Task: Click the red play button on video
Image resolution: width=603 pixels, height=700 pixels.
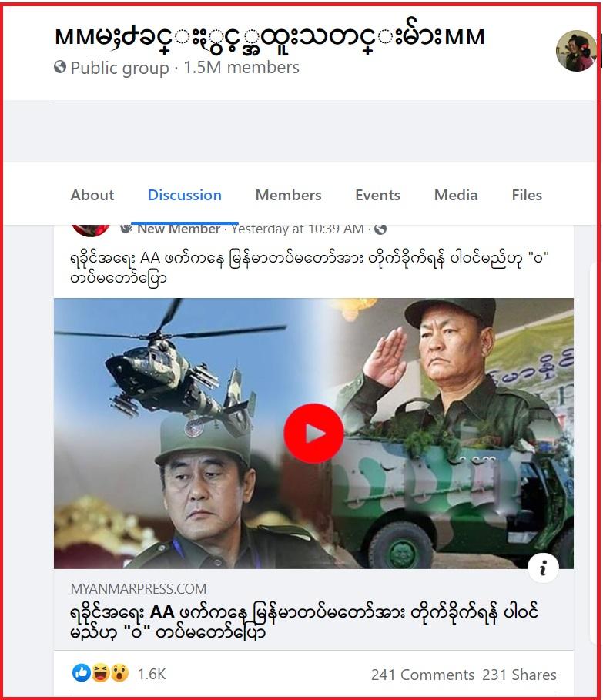Action: point(313,434)
